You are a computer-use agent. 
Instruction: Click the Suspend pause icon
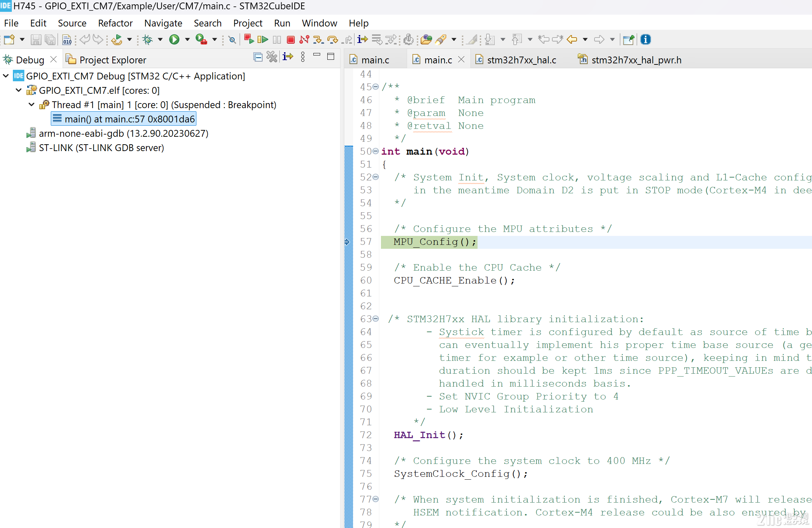point(277,39)
